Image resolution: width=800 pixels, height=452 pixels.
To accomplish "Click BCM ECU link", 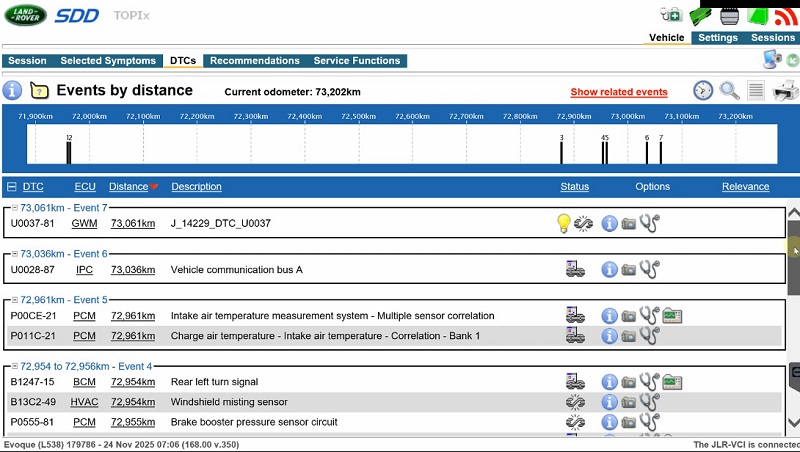I will click(84, 382).
